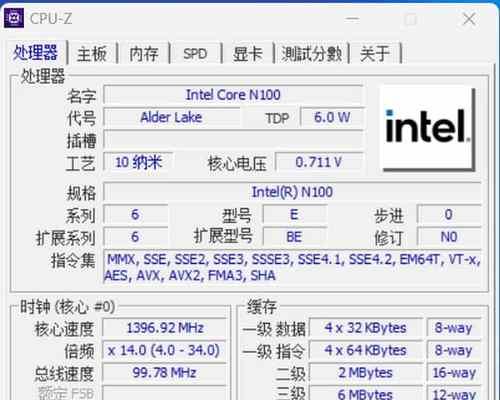Screen dimensions: 500x400
Task: Click the empty 插槽 field
Action: click(x=233, y=140)
